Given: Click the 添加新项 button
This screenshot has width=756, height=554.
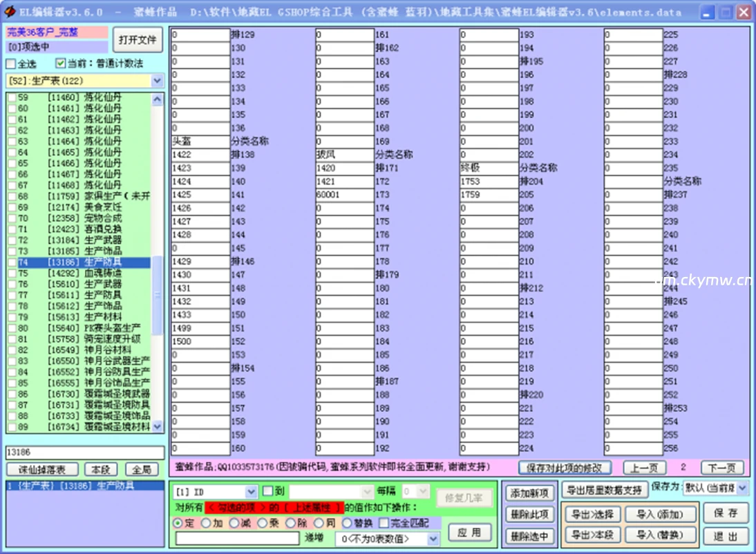Looking at the screenshot, I should pos(529,493).
